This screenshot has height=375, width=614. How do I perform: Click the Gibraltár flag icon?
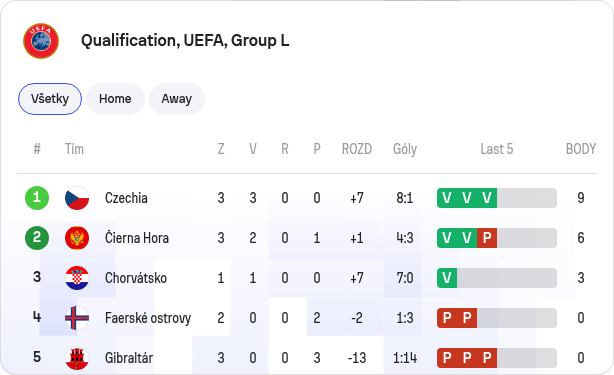pyautogui.click(x=77, y=357)
